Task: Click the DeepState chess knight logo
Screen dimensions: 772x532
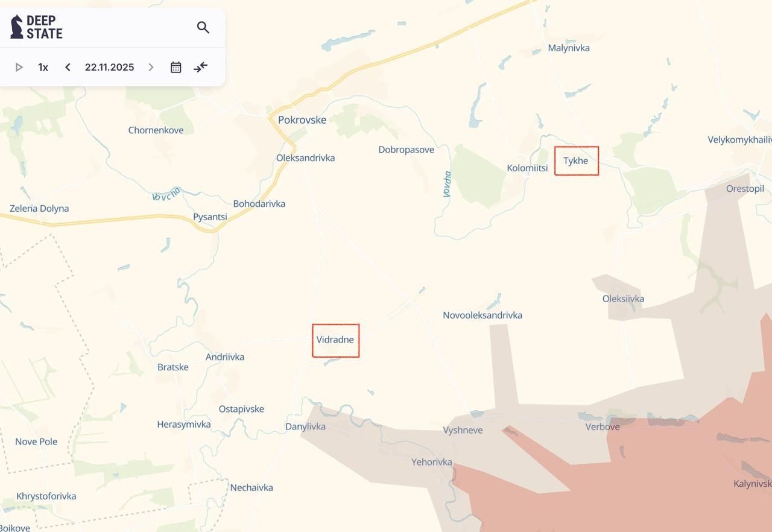Action: click(17, 27)
